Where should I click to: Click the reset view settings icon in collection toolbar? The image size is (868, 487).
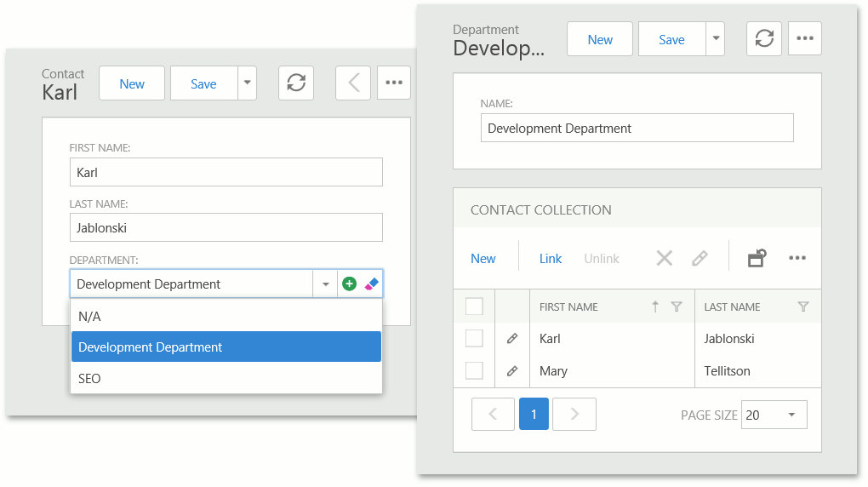click(757, 258)
